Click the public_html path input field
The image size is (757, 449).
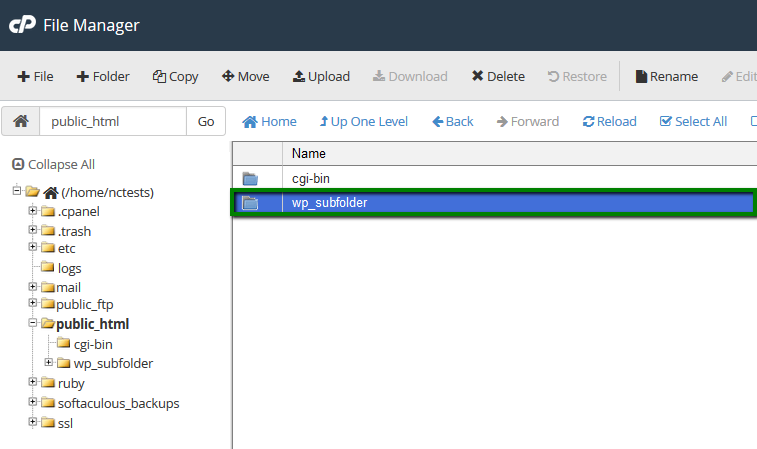pyautogui.click(x=112, y=121)
